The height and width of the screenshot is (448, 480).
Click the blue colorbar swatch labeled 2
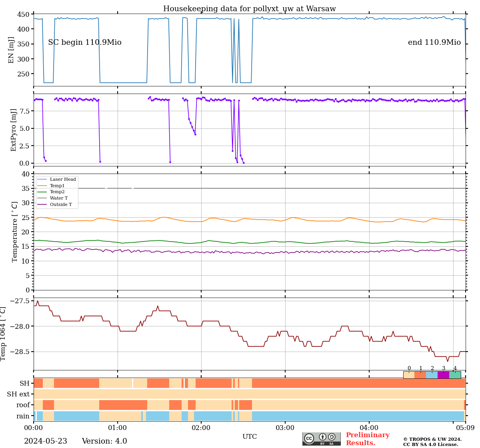(432, 375)
